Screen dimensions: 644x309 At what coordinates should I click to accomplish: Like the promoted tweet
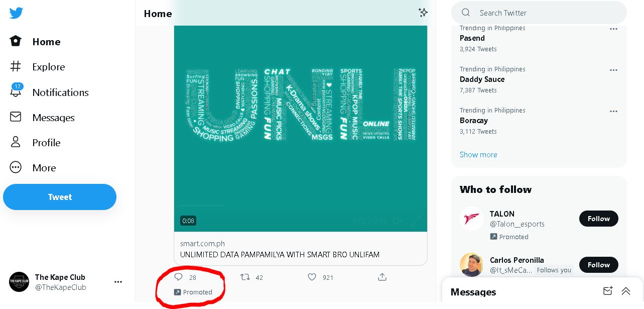[312, 277]
